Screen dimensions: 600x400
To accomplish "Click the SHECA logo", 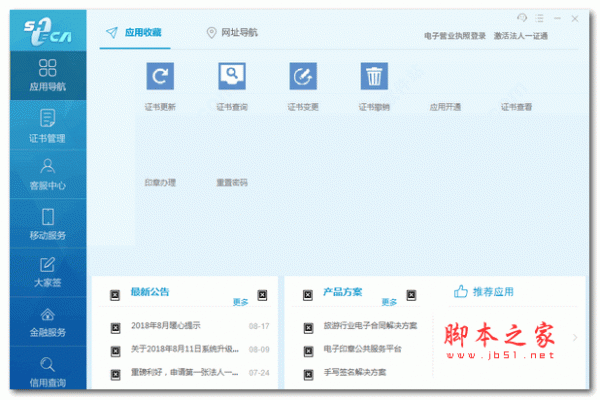I will [x=48, y=31].
